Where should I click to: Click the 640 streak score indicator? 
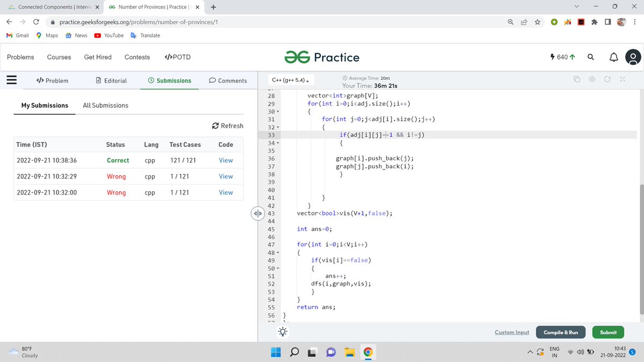(562, 57)
